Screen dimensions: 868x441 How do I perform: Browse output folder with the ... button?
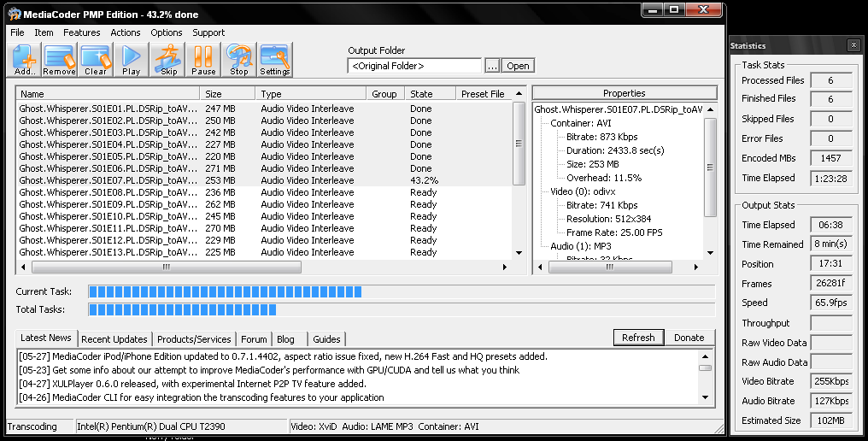tap(491, 66)
